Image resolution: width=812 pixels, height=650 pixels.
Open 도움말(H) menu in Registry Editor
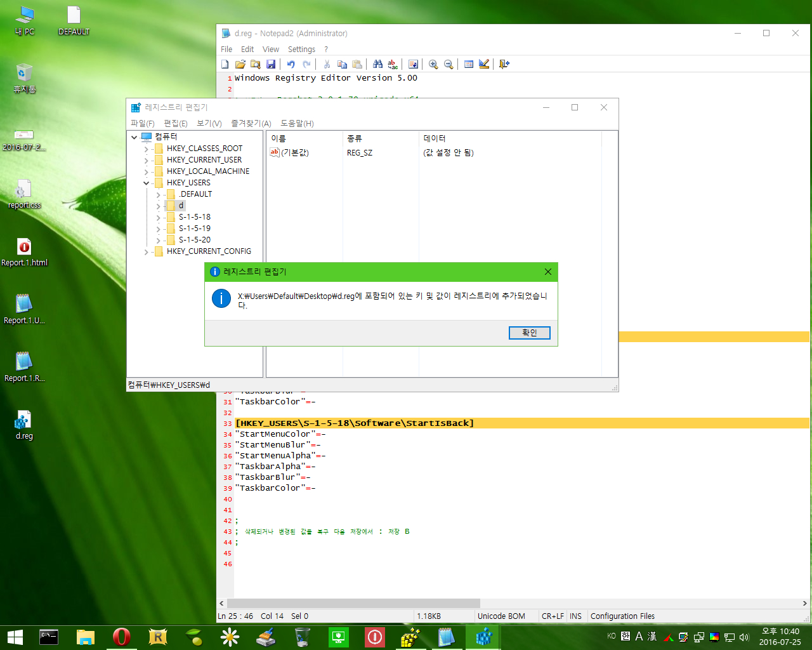[298, 123]
